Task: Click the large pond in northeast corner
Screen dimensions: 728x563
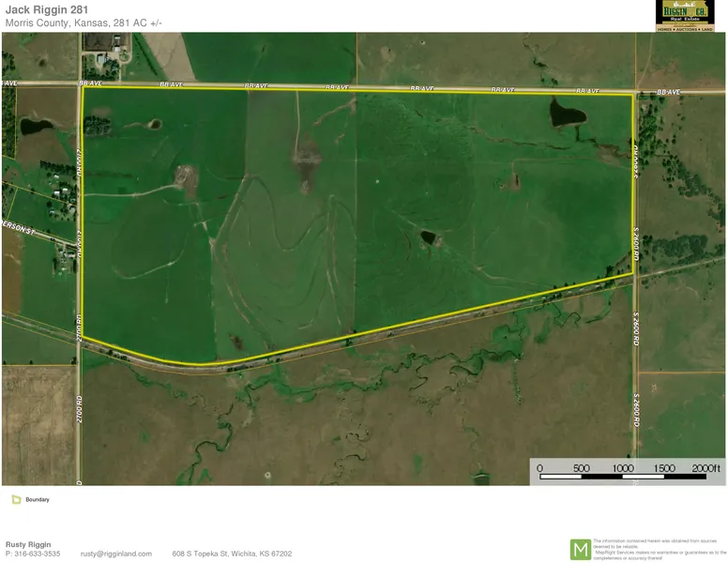Action: pyautogui.click(x=568, y=114)
